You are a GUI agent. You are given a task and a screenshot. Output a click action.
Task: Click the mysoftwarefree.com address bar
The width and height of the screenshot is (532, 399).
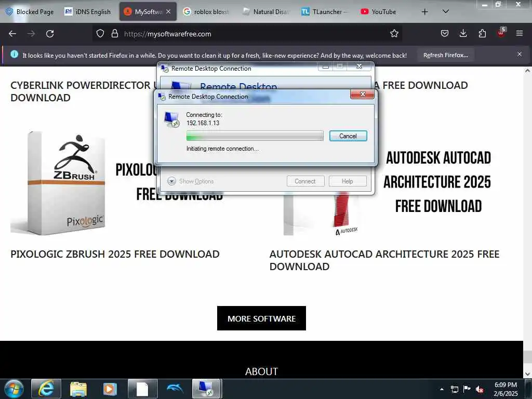[247, 34]
